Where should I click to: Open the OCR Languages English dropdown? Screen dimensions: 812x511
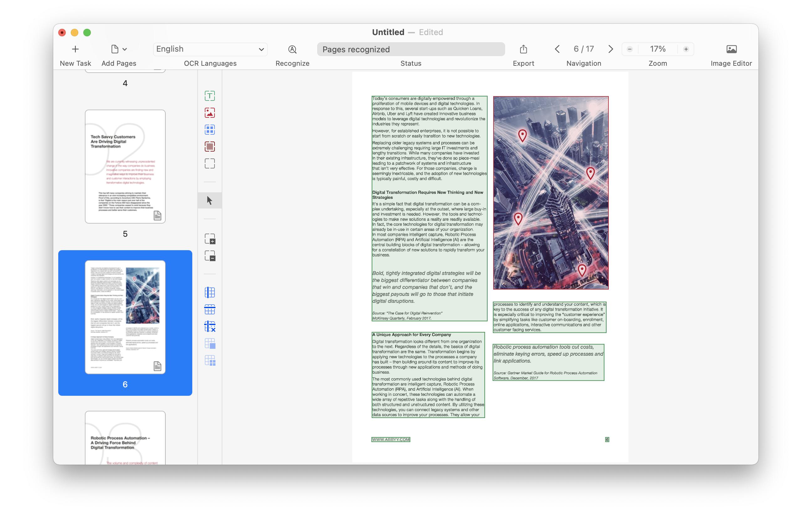[210, 49]
